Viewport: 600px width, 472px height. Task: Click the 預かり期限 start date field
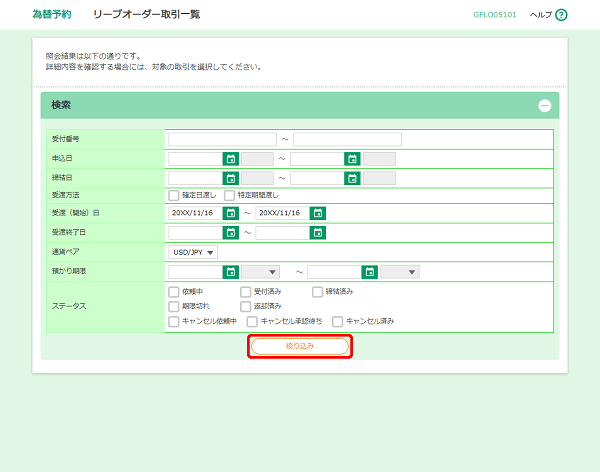click(x=196, y=272)
